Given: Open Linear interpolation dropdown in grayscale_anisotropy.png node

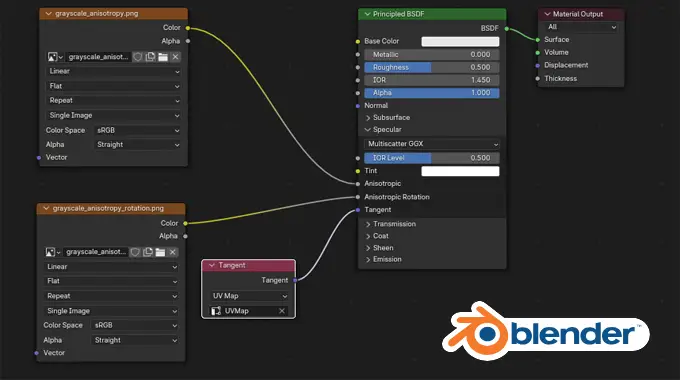Looking at the screenshot, I should point(114,71).
